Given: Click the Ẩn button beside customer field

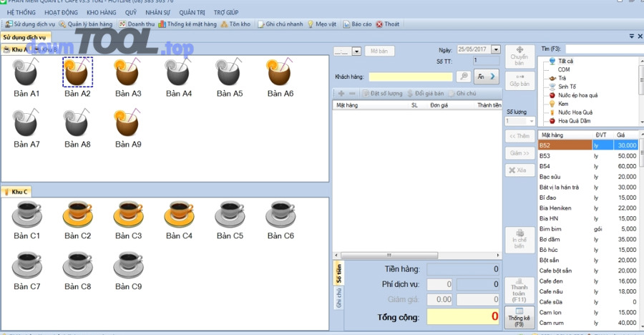Looking at the screenshot, I should [486, 77].
